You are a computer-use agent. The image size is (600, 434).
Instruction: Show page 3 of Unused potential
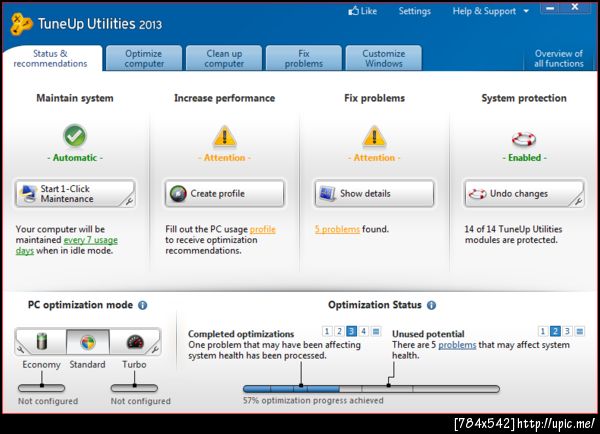[567, 331]
